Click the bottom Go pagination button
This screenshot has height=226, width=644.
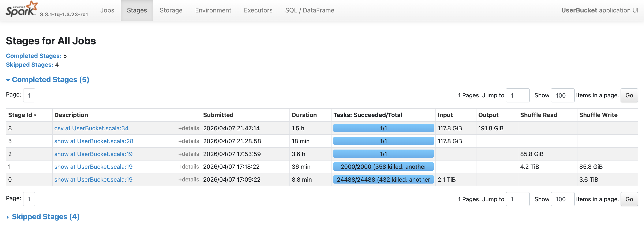[x=629, y=199]
